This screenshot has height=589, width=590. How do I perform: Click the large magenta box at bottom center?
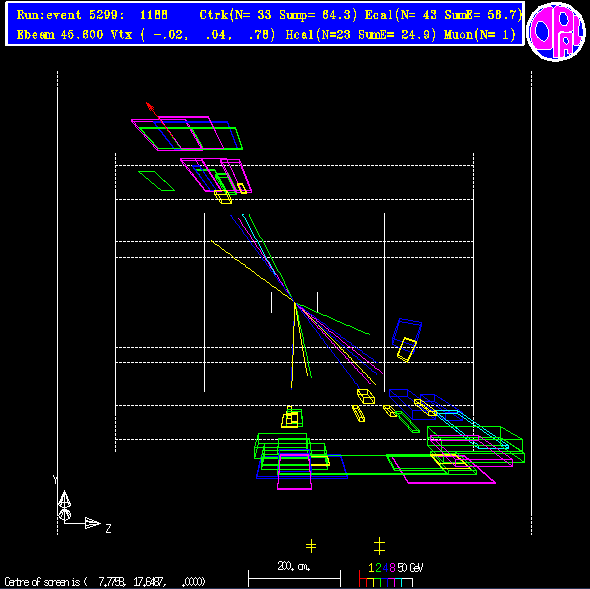click(294, 472)
